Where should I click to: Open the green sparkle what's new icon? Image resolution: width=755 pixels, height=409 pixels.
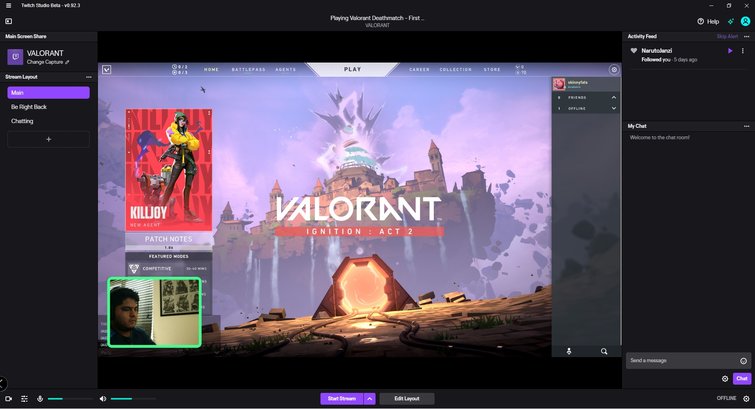point(731,21)
